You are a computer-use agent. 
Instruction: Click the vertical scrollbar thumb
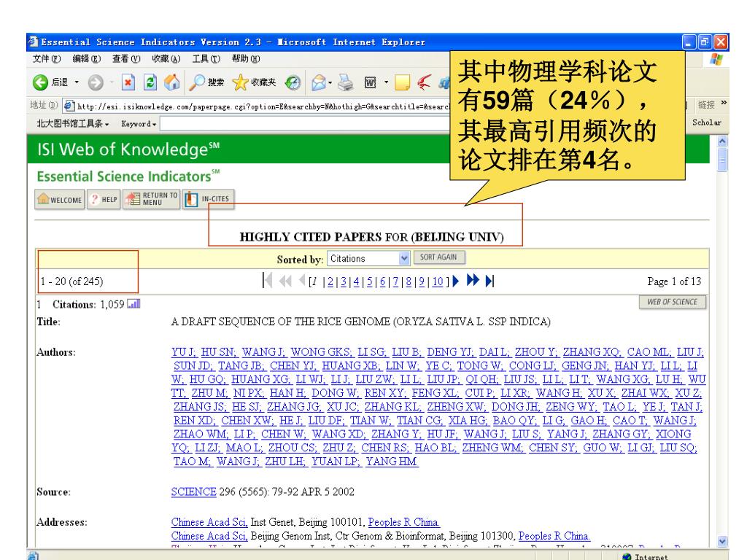(722, 160)
